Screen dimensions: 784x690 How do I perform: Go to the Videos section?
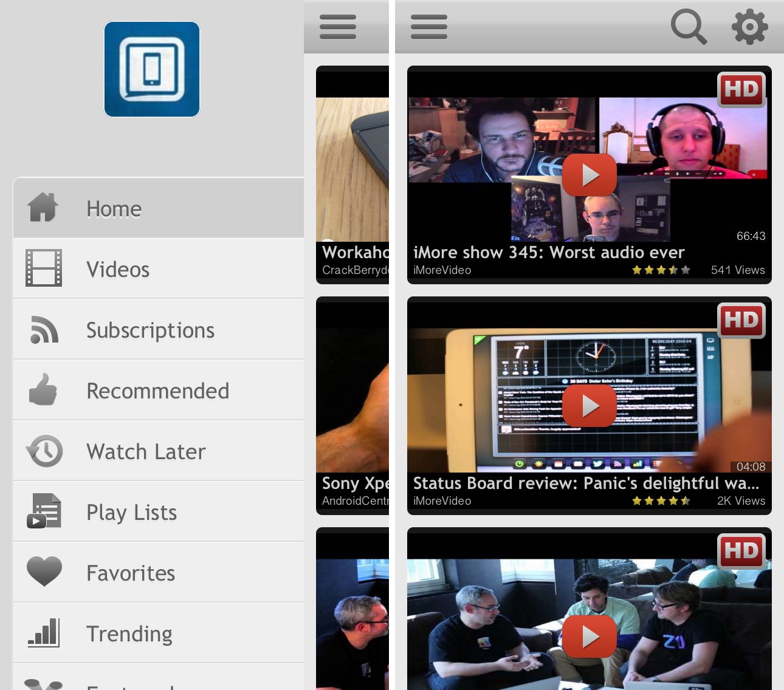[159, 268]
